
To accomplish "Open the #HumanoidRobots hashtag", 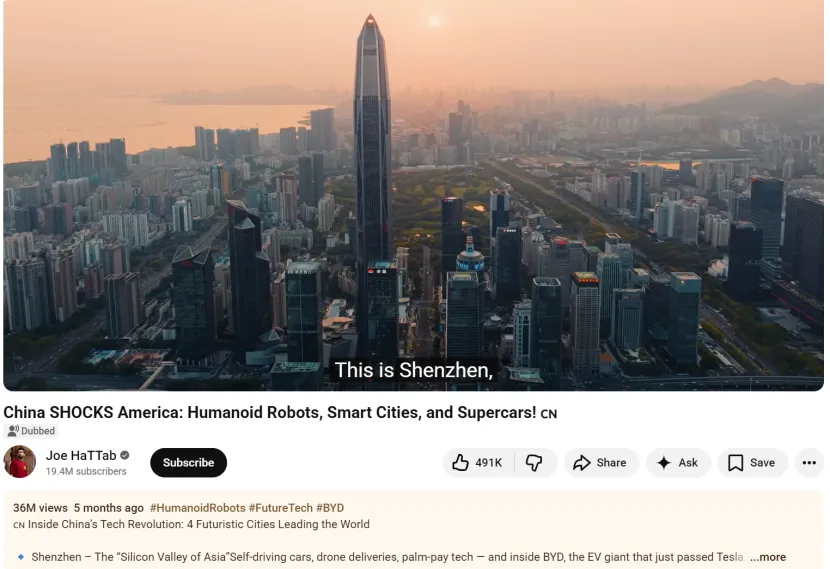I will click(197, 508).
